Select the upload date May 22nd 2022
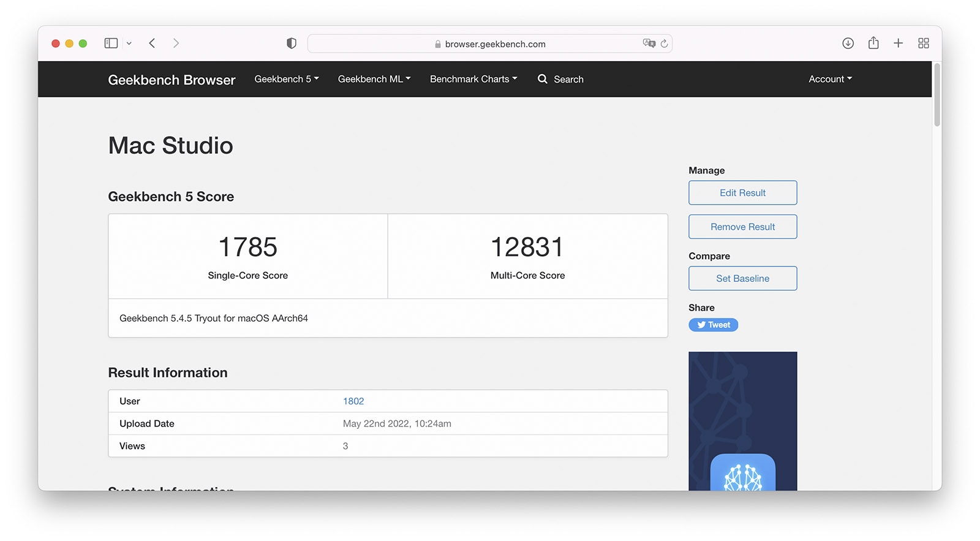Screen dimensions: 980x541 click(x=397, y=424)
